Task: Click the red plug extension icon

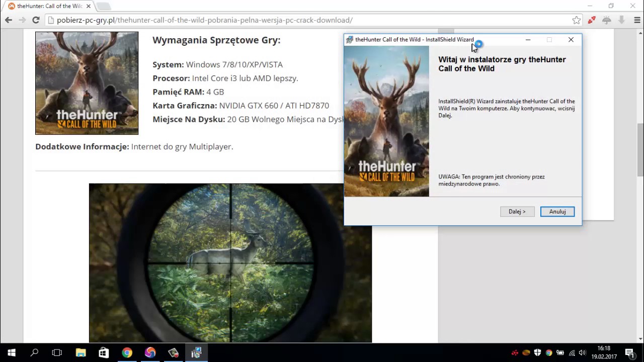Action: pos(592,20)
